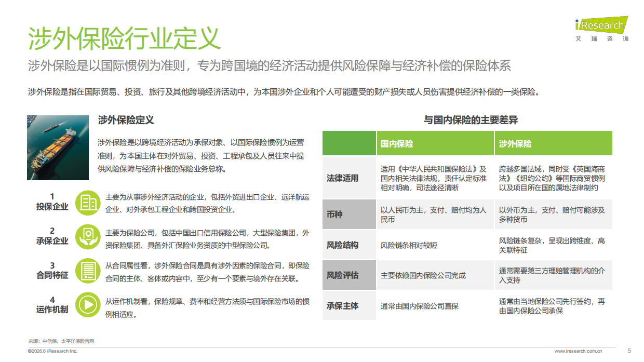The image size is (644, 362).
Task: Click the page number 5
Action: click(x=629, y=351)
